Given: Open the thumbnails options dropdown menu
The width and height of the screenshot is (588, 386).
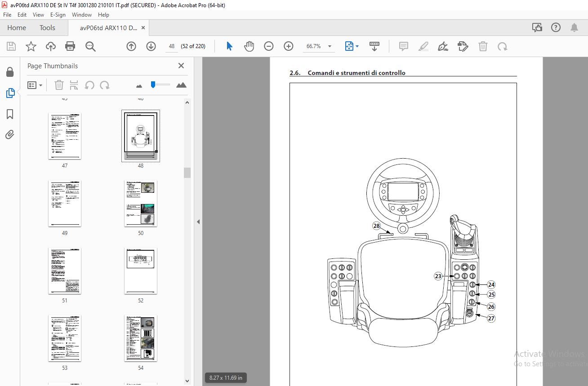Looking at the screenshot, I should (35, 85).
